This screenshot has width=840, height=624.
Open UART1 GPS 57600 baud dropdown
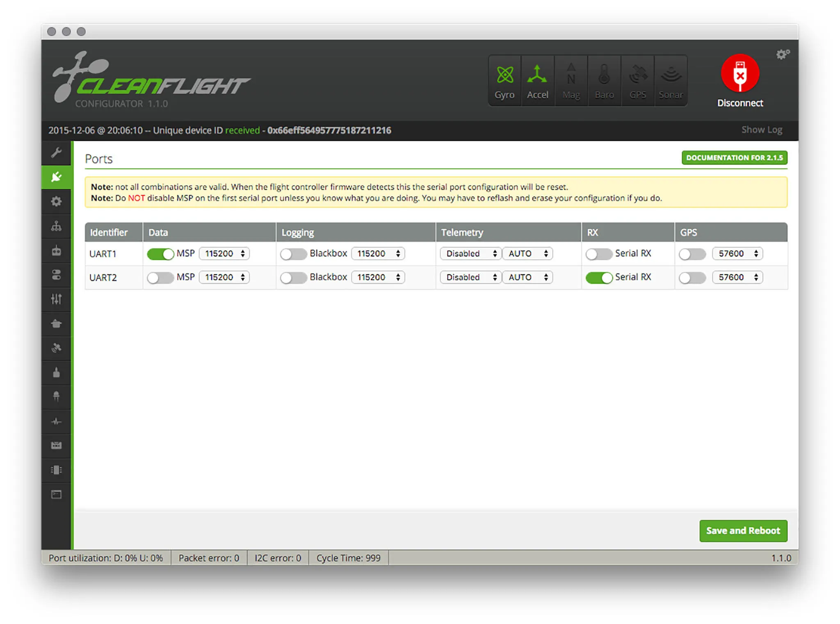pos(737,254)
